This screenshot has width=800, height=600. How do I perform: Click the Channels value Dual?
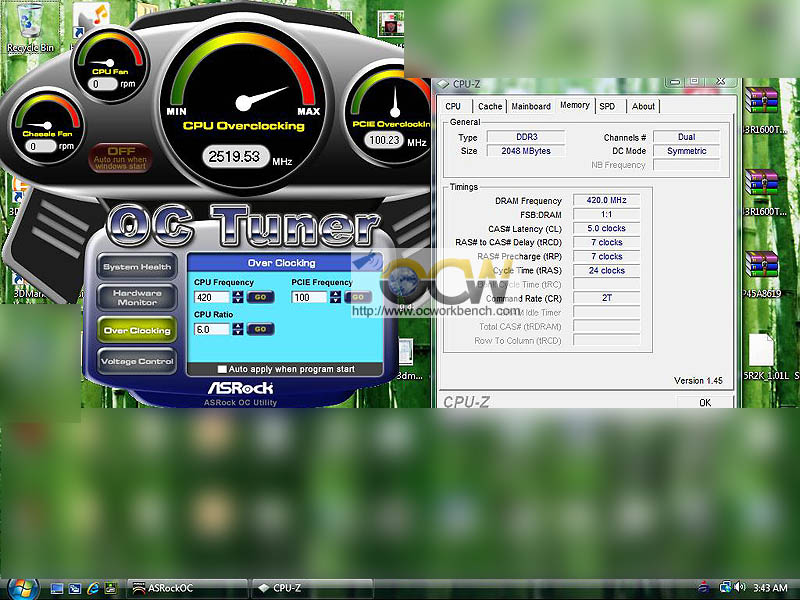686,137
